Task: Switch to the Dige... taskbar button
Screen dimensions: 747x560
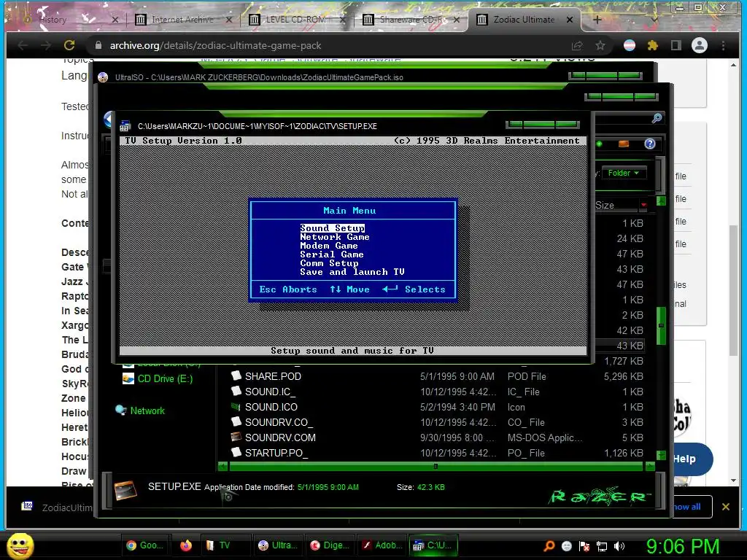Action: [329, 545]
